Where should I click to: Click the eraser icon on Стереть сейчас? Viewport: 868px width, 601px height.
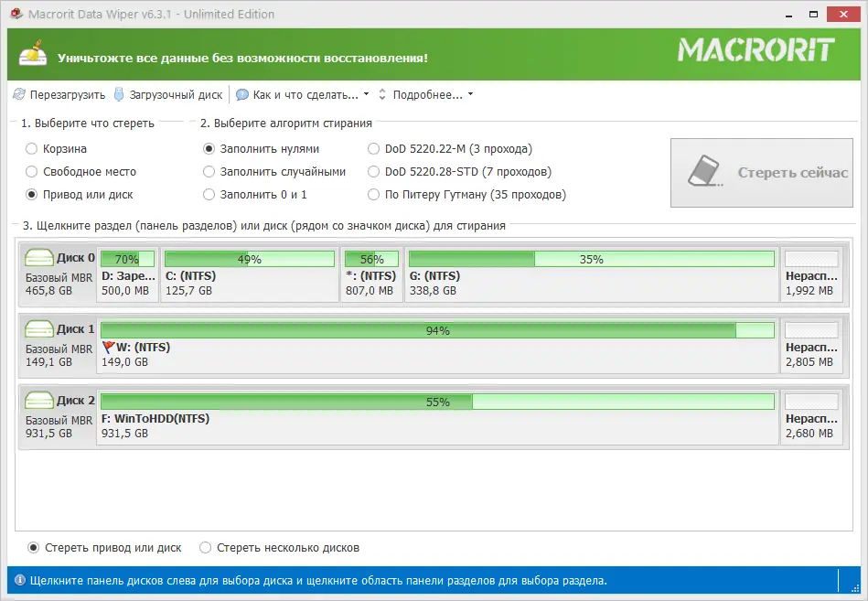(x=704, y=170)
